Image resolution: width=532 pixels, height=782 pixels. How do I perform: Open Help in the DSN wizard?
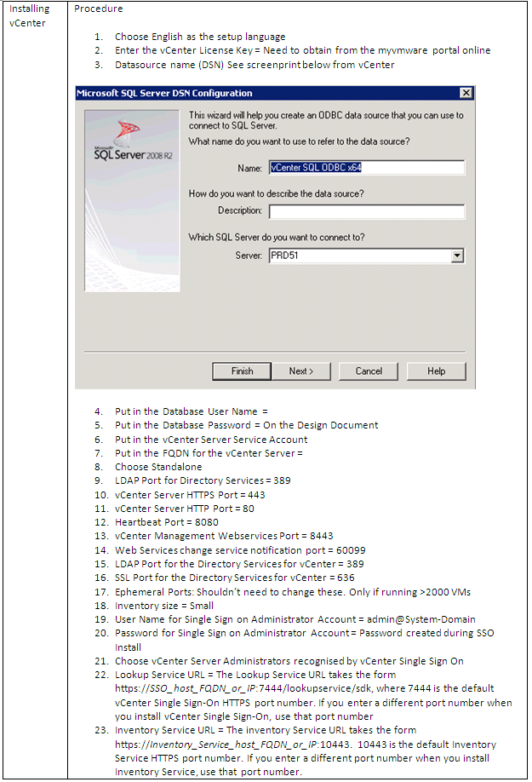(x=437, y=371)
